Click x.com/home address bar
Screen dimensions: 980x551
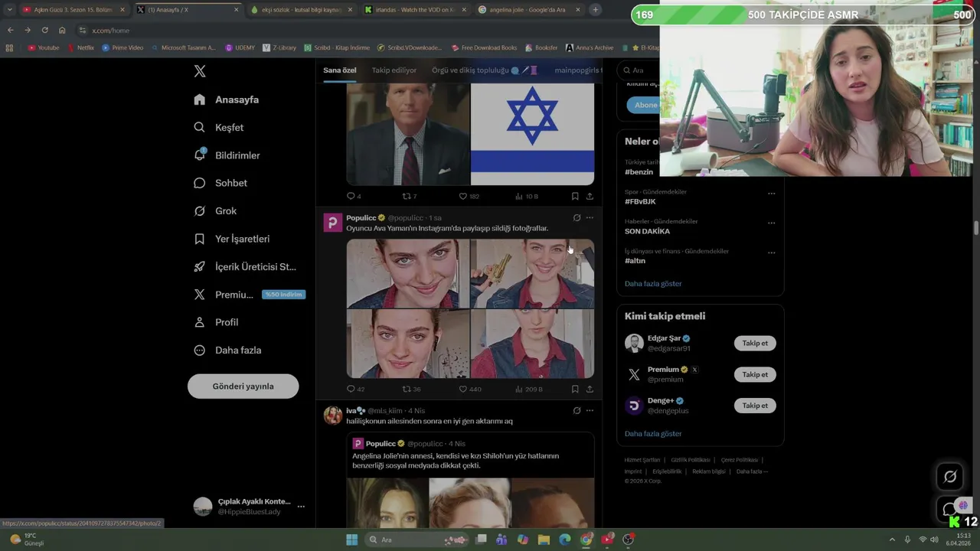pyautogui.click(x=110, y=31)
